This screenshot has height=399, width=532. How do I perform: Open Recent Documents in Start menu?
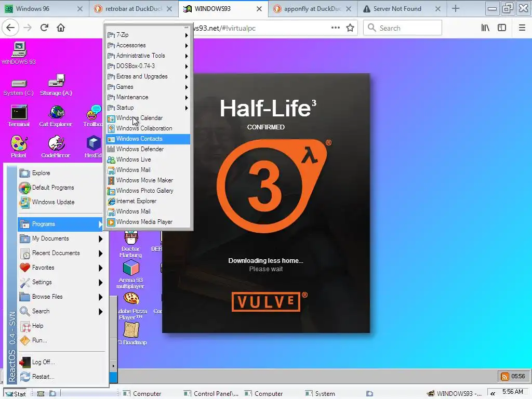click(60, 253)
